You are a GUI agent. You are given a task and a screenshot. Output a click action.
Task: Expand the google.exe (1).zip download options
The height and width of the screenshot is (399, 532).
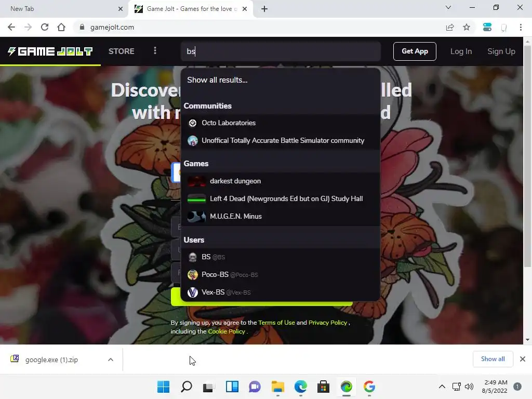click(x=111, y=360)
